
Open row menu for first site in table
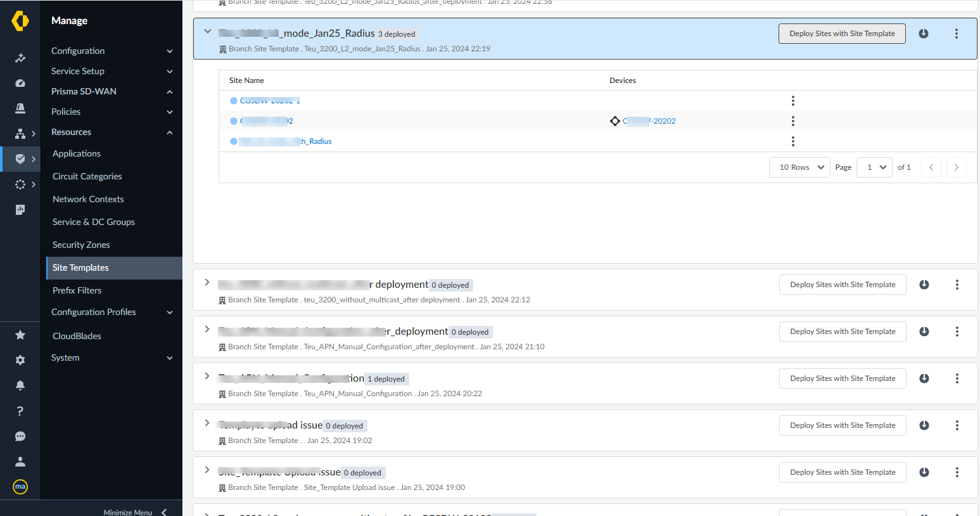click(793, 101)
